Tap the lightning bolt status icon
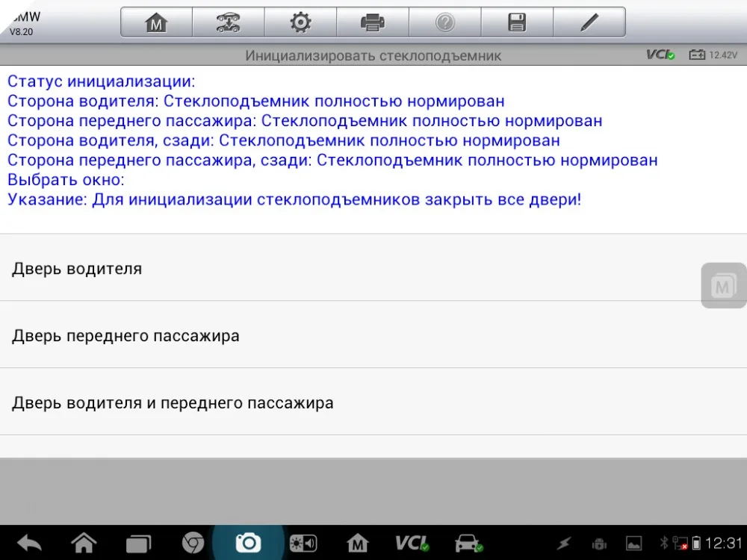 [564, 544]
